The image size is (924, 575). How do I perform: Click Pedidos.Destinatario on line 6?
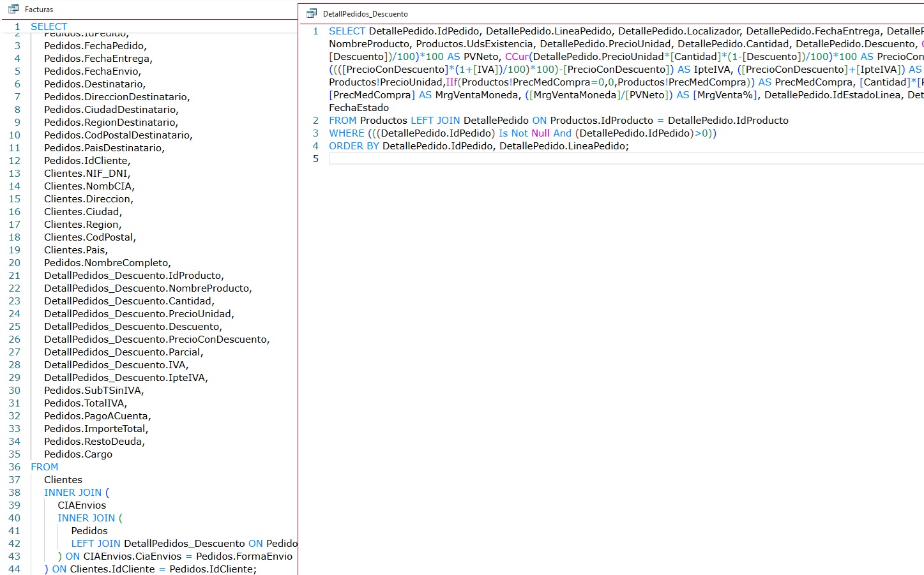(95, 84)
